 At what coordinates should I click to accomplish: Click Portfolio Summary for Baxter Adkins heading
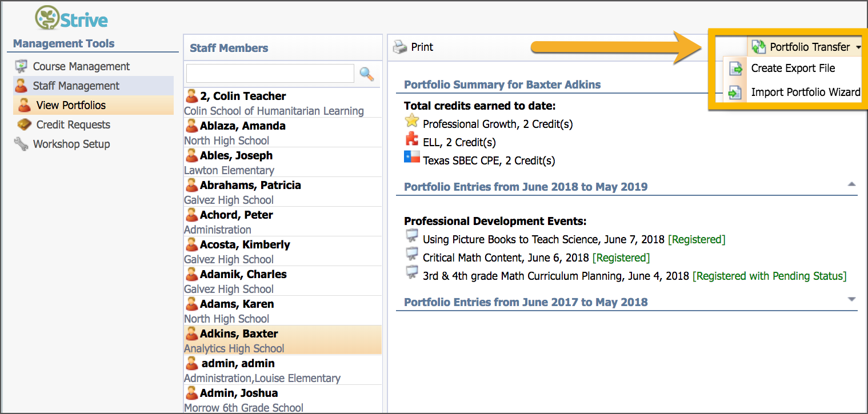pyautogui.click(x=502, y=85)
